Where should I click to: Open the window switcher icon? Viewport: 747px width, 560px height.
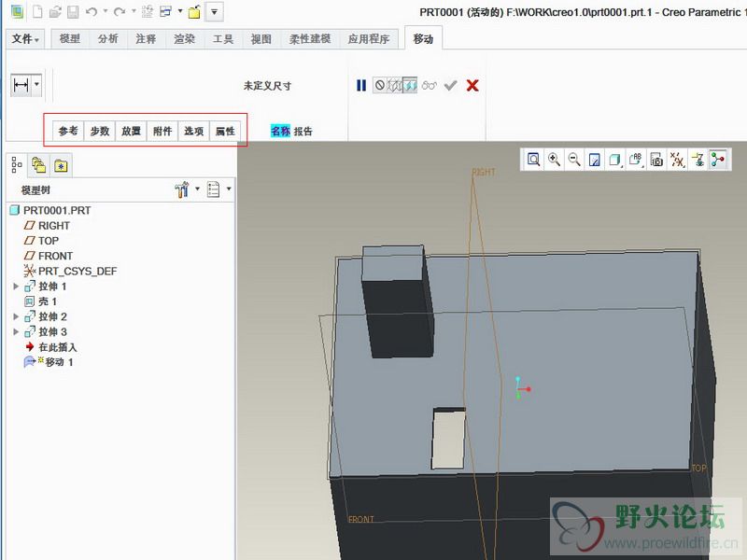[166, 12]
